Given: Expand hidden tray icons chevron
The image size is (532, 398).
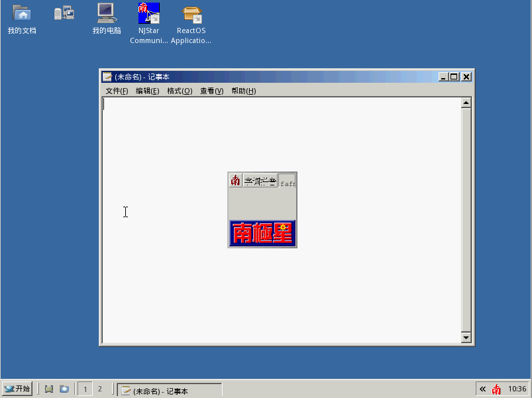Looking at the screenshot, I should point(482,389).
